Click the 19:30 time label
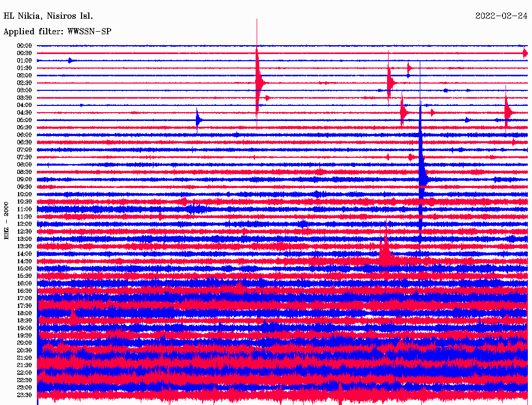Screen dimensions: 532x405 click(24, 336)
